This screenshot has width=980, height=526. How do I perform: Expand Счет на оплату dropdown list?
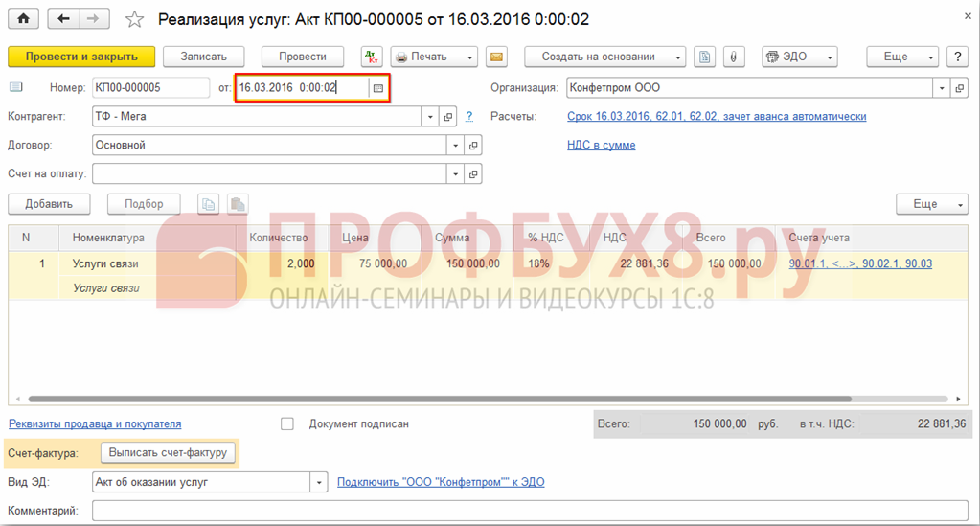pyautogui.click(x=456, y=173)
